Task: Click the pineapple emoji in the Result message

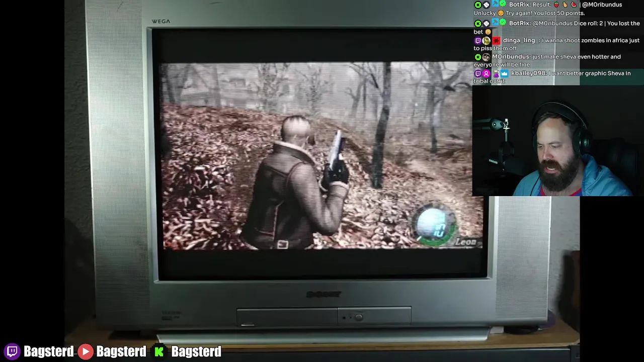Action: (565, 5)
